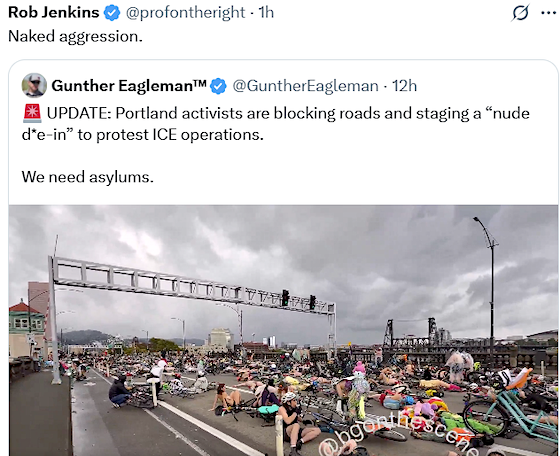The height and width of the screenshot is (456, 560).
Task: Play the bridge protest video thumbnail
Action: [284, 330]
